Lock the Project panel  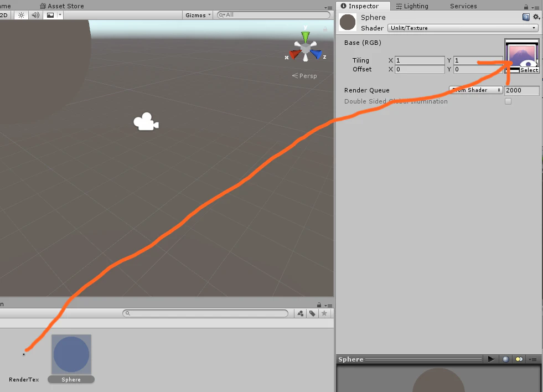tap(319, 305)
